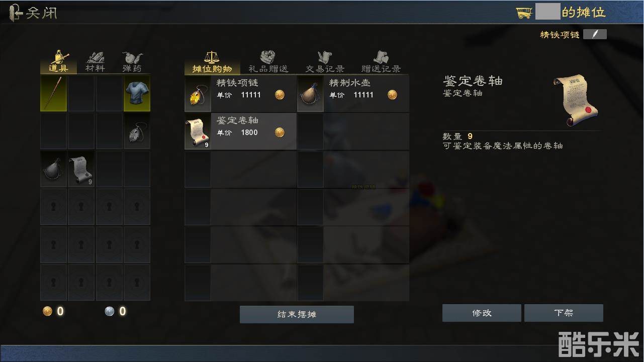Select the staff weapon in inventory
644x362 pixels.
53,93
